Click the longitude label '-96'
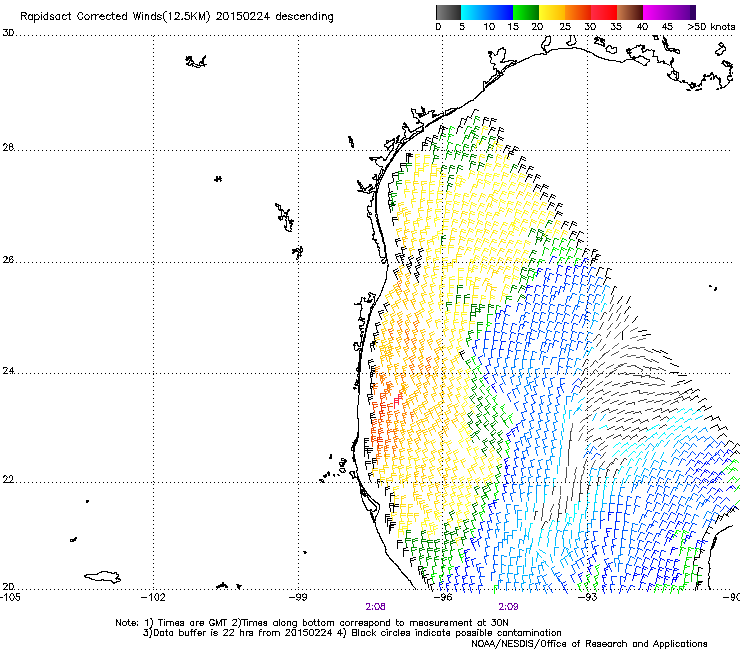Screen dimensions: 740x650 click(x=443, y=598)
